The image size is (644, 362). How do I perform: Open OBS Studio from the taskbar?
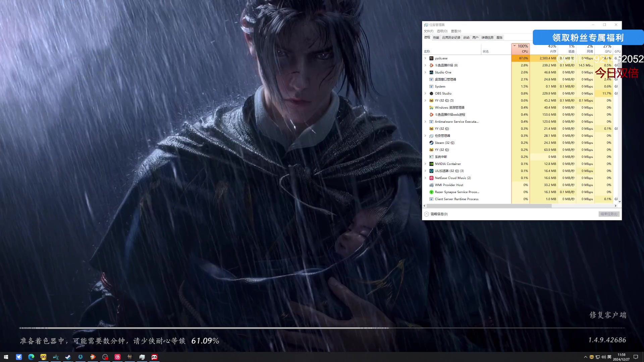[x=105, y=357]
